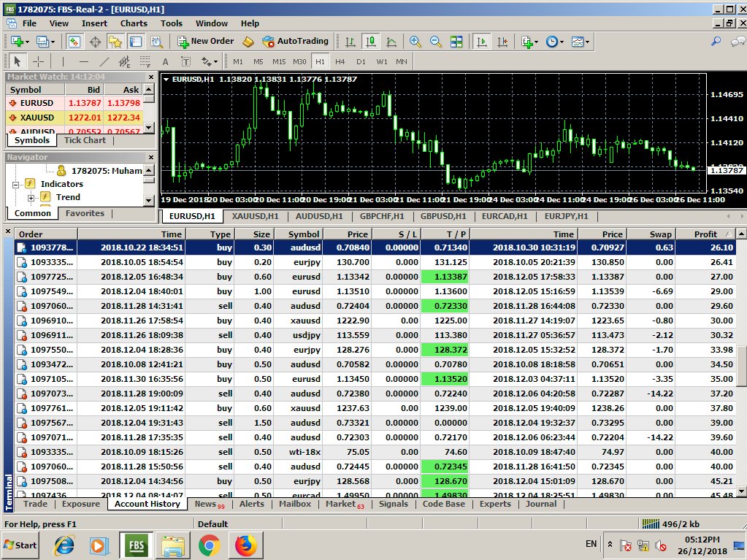The height and width of the screenshot is (560, 747).
Task: Open the Charts menu
Action: coord(134,23)
